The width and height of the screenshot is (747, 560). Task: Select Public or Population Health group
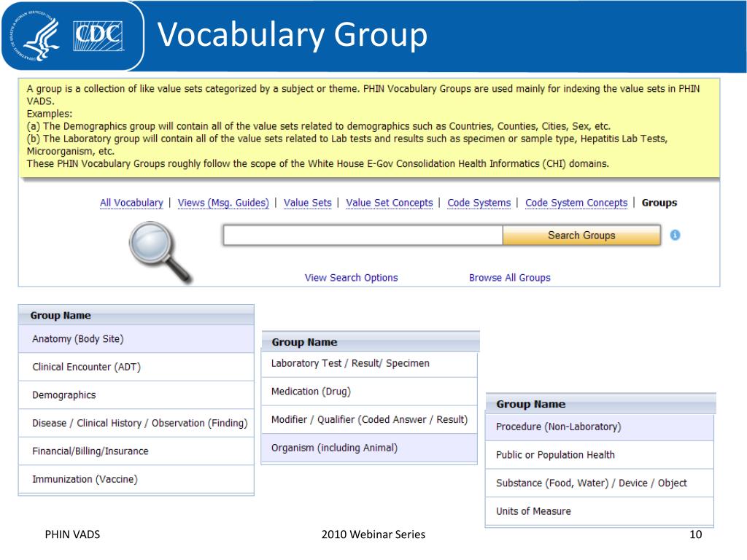600,455
